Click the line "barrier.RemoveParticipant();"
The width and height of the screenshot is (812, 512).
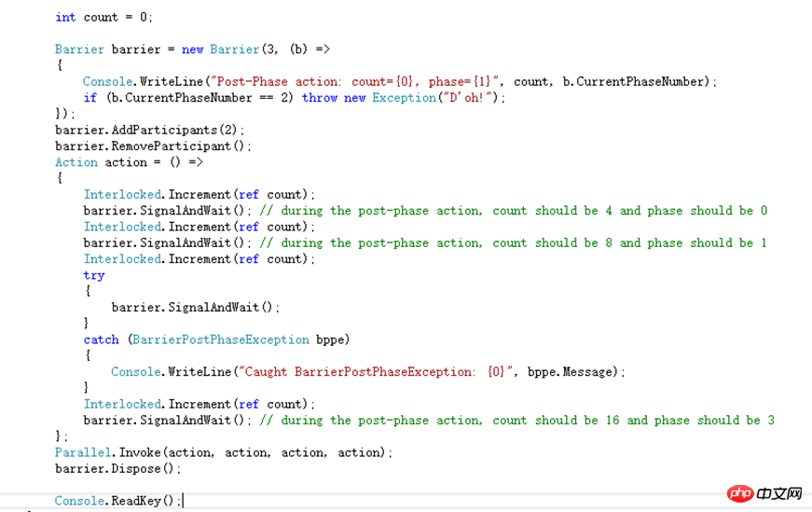153,146
